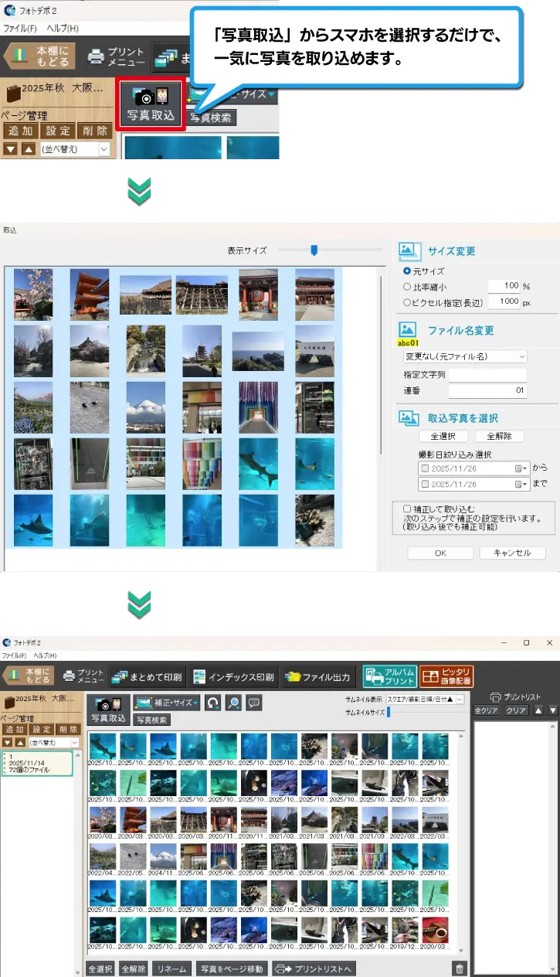Click OK in the 取込 dialog
560x977 pixels.
tap(440, 553)
